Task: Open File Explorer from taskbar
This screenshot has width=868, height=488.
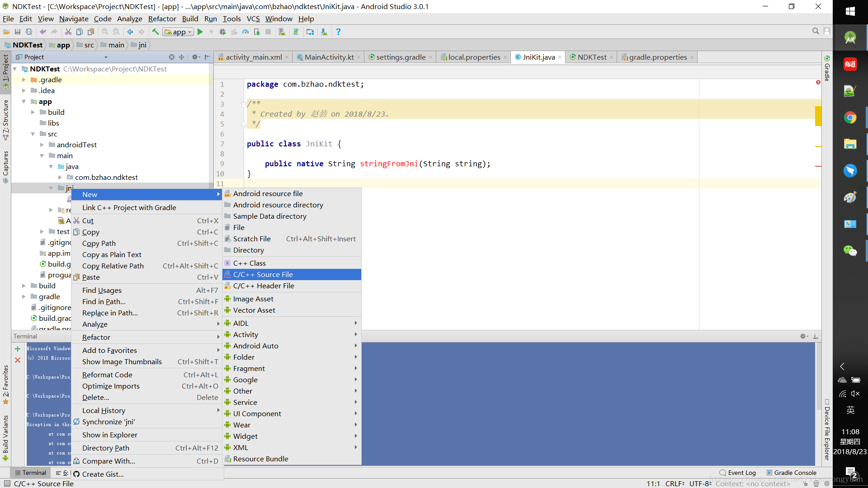Action: 850,144
